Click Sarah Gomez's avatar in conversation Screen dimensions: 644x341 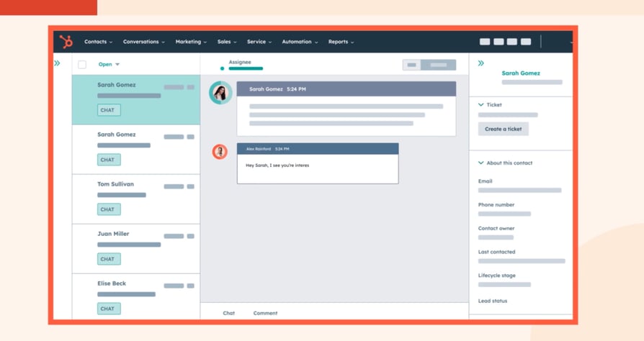[x=220, y=93]
